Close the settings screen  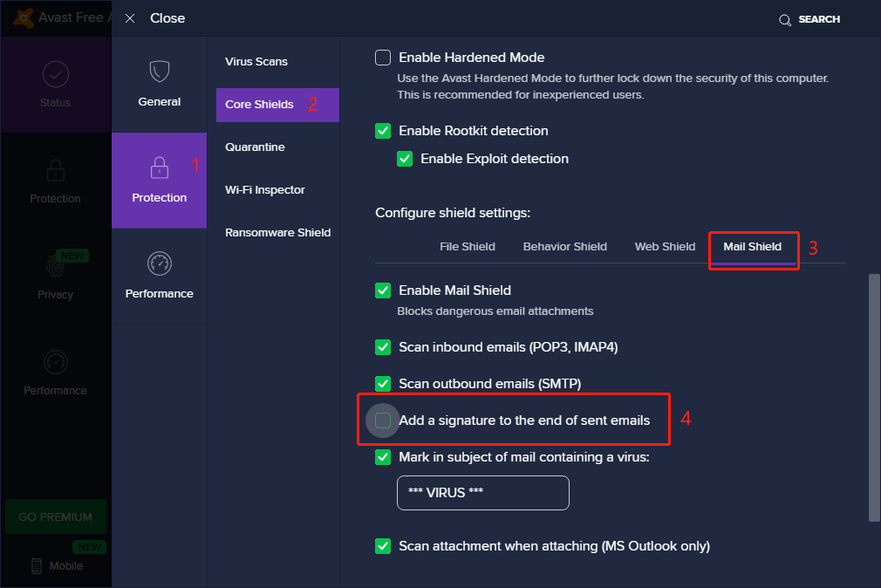130,17
